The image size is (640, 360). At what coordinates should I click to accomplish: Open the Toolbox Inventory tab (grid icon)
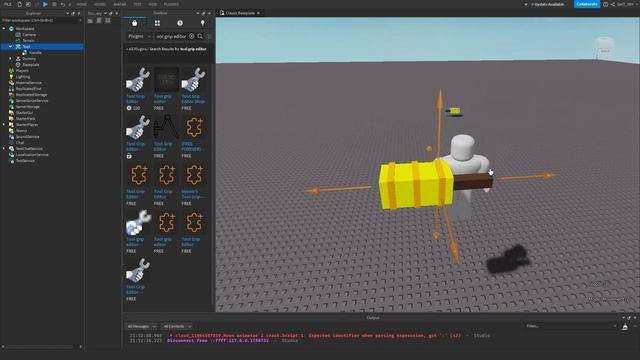[x=157, y=23]
